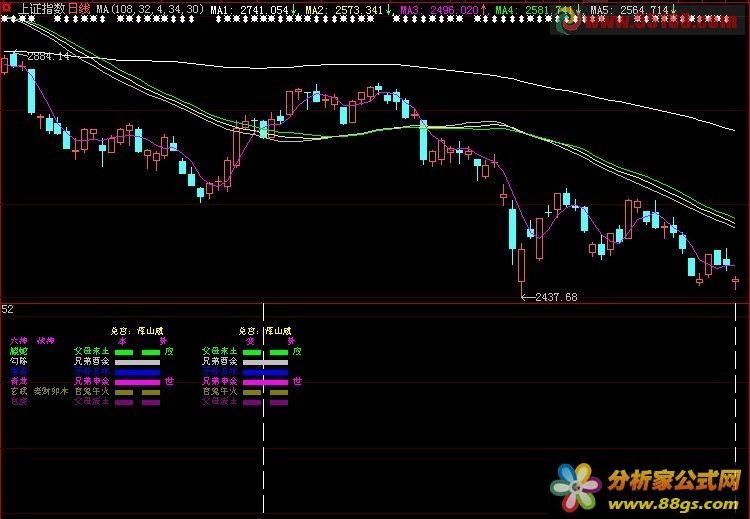The height and width of the screenshot is (519, 750).
Task: Click 官鬼午火 in the 变卦 column
Action: (x=220, y=391)
